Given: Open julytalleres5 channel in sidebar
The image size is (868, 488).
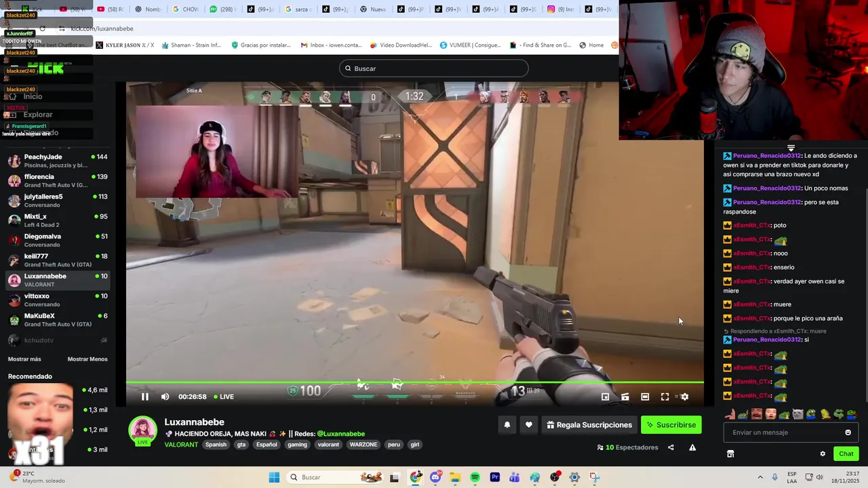Looking at the screenshot, I should click(58, 201).
